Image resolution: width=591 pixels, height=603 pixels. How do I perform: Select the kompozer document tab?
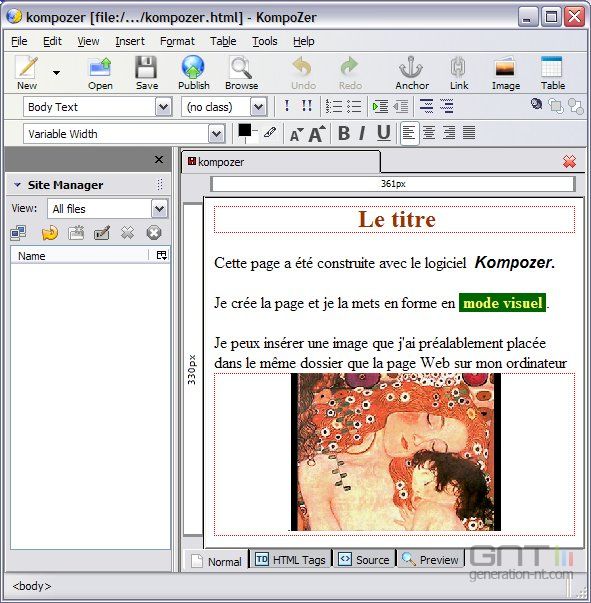(281, 162)
